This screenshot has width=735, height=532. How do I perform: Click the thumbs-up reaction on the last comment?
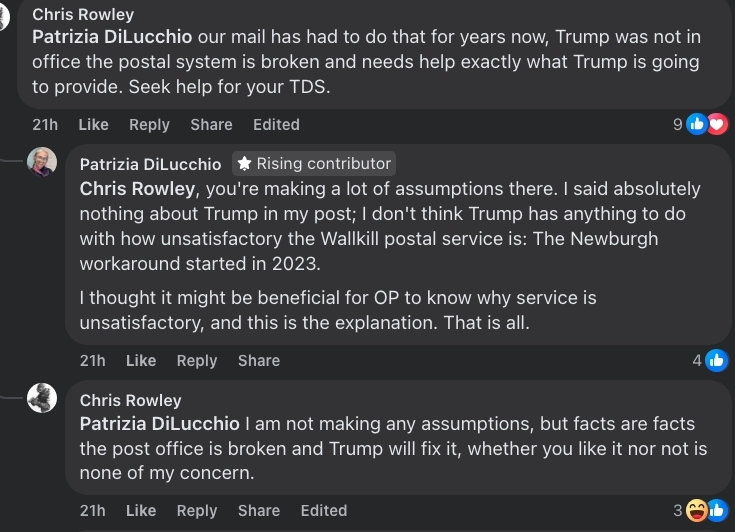click(x=717, y=510)
